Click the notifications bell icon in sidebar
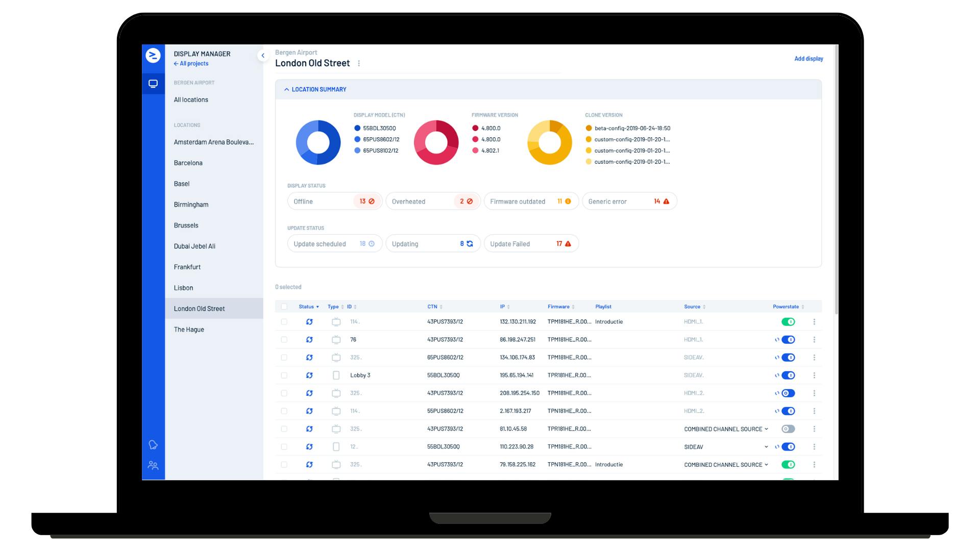The image size is (980, 551). click(x=153, y=445)
